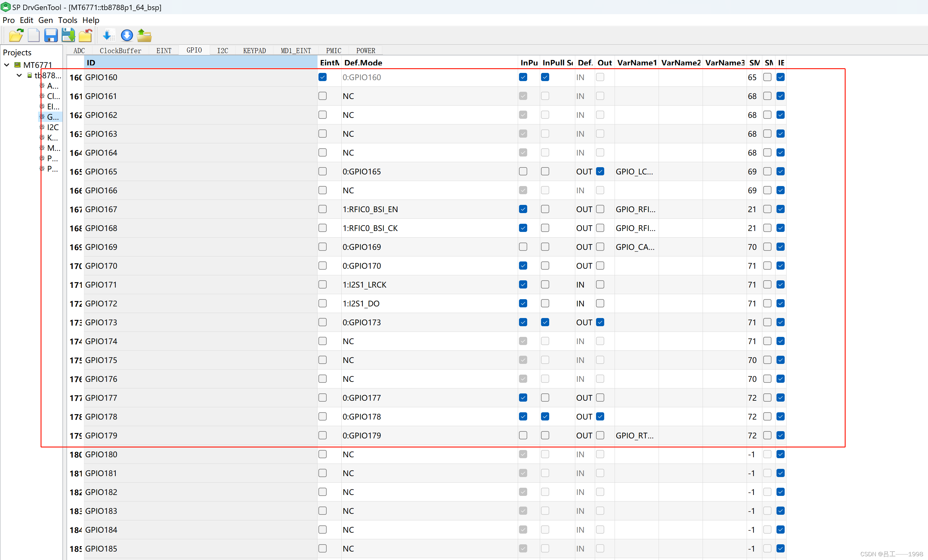Viewport: 928px width, 560px height.
Task: Click the open project folder icon
Action: pos(16,36)
